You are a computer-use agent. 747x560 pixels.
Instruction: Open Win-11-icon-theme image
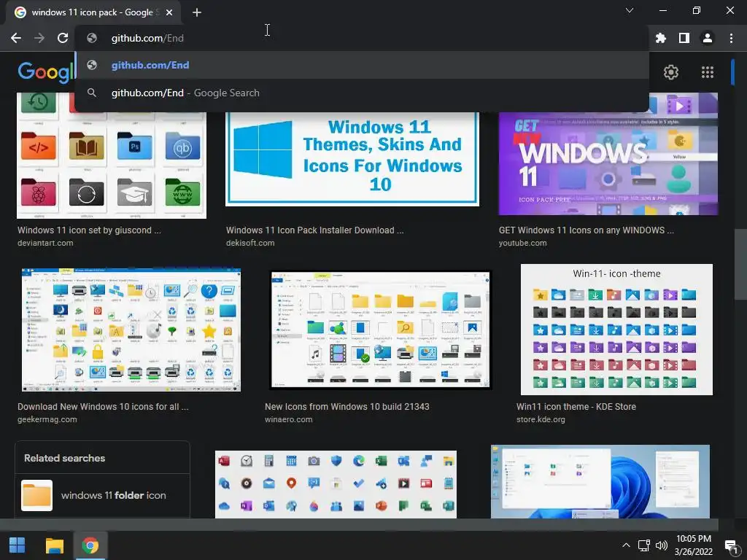pos(616,330)
